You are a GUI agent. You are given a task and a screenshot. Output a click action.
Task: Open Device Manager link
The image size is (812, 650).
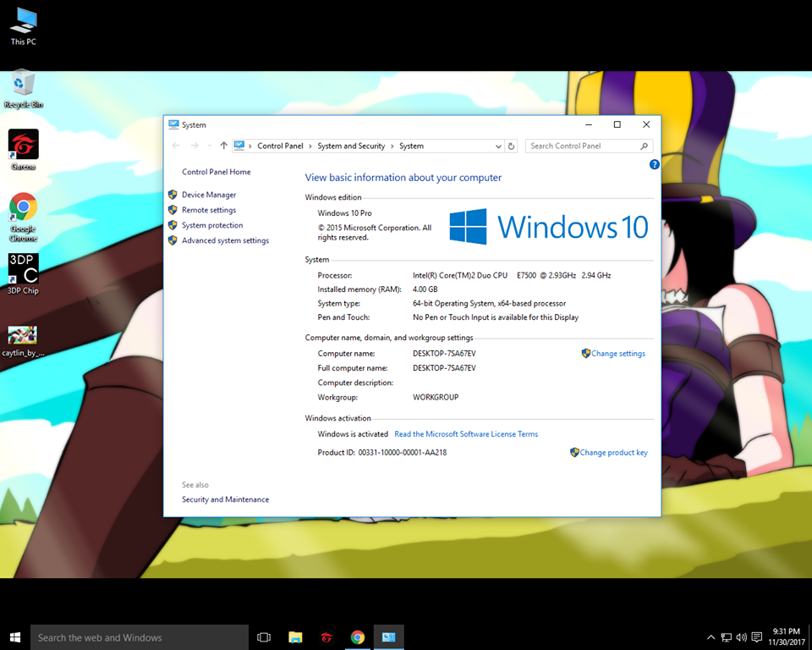pyautogui.click(x=209, y=195)
